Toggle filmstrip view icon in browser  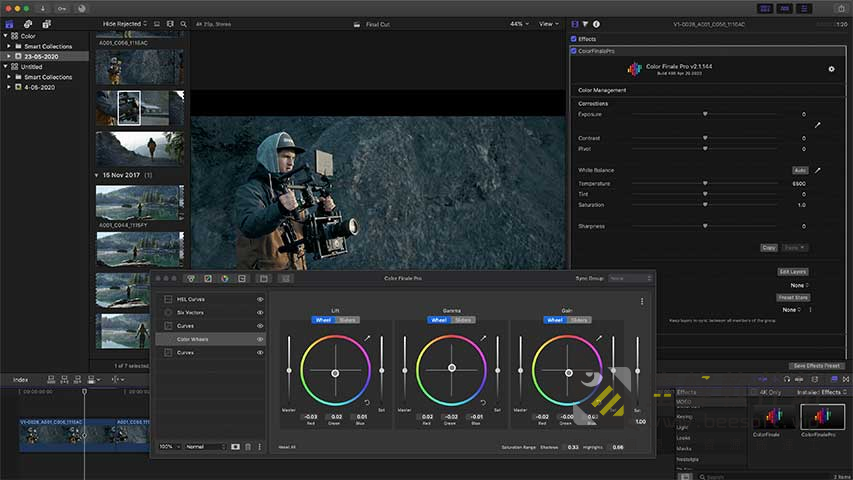[x=170, y=24]
